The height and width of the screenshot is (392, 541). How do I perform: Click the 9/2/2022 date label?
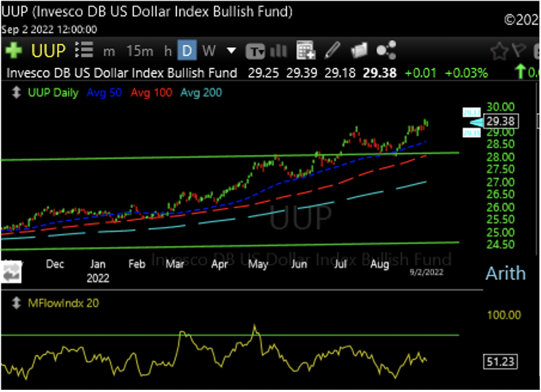[x=426, y=272]
